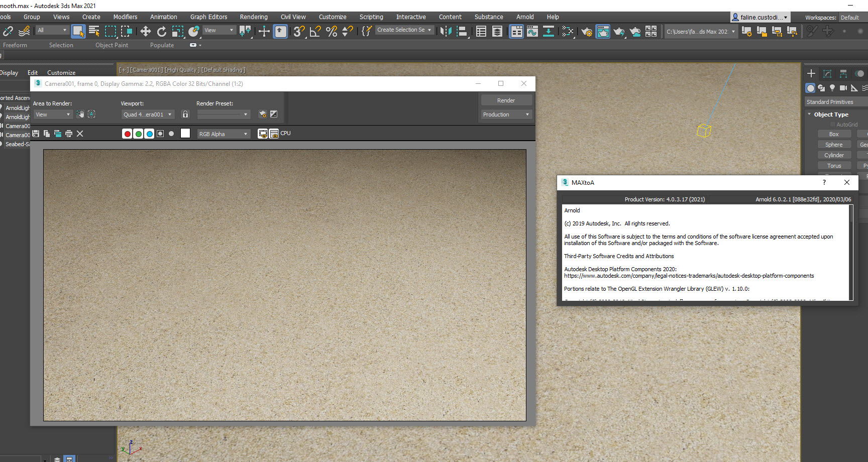This screenshot has width=868, height=462.
Task: Open the Viewport selection dropdown
Action: point(148,114)
